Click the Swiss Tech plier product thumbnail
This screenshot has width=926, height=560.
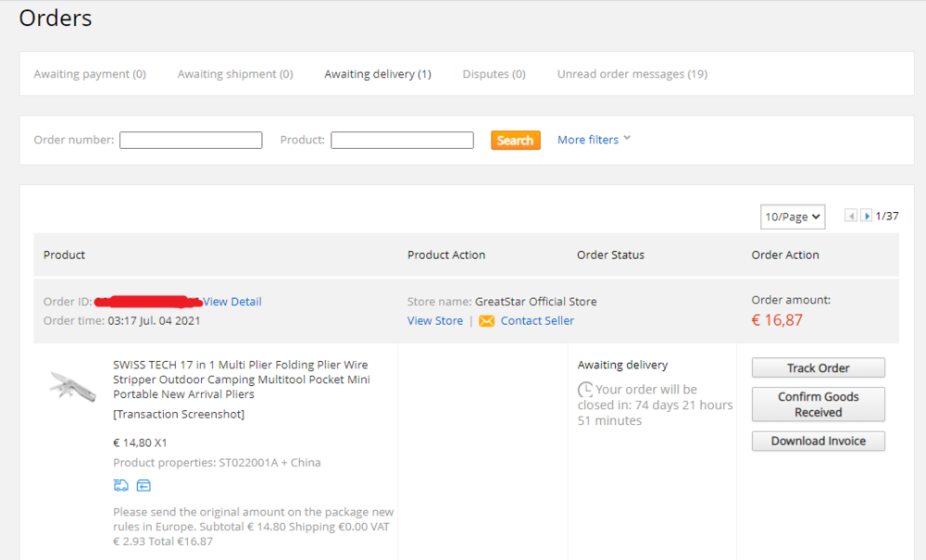pyautogui.click(x=72, y=387)
